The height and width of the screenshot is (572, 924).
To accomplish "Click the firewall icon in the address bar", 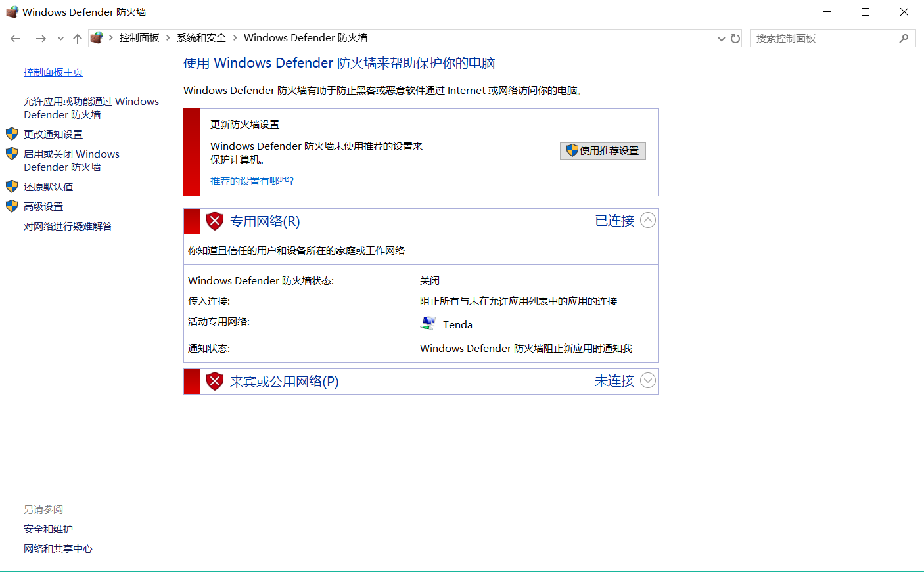I will tap(97, 37).
